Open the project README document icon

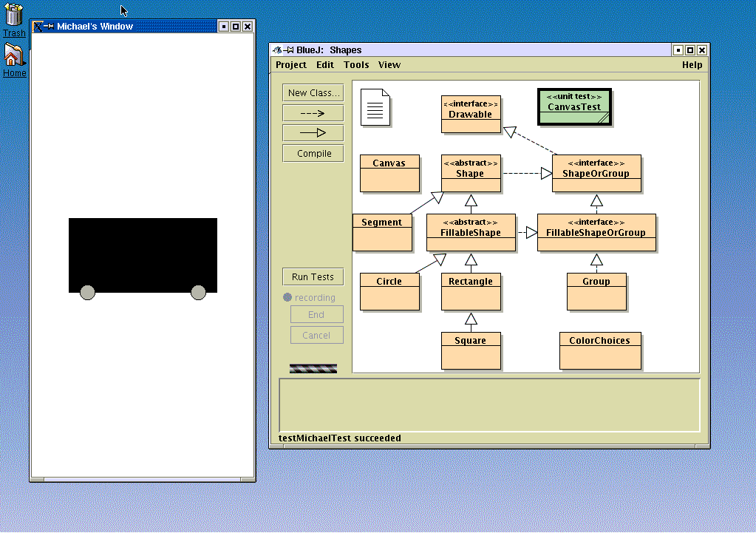pos(375,108)
